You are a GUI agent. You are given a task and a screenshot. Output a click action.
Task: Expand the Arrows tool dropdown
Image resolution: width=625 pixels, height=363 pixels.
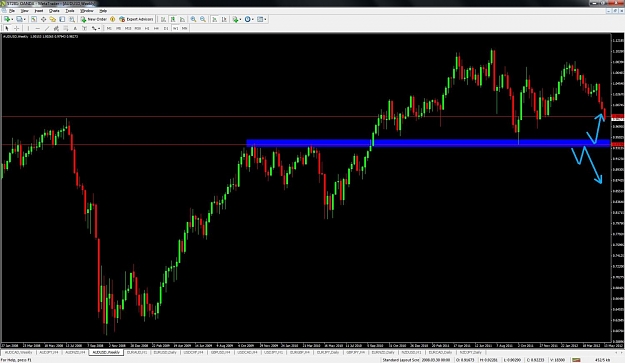(x=99, y=29)
